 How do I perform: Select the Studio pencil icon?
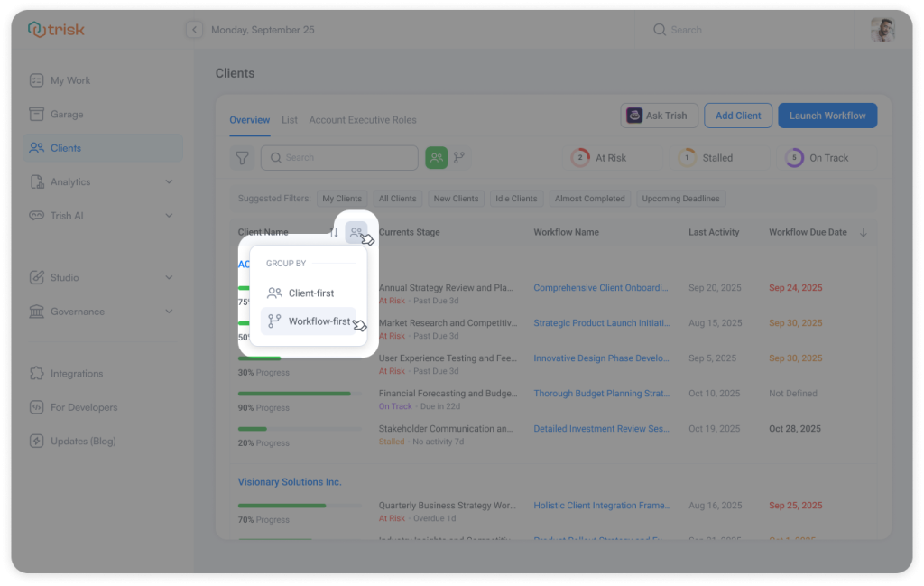click(x=35, y=276)
